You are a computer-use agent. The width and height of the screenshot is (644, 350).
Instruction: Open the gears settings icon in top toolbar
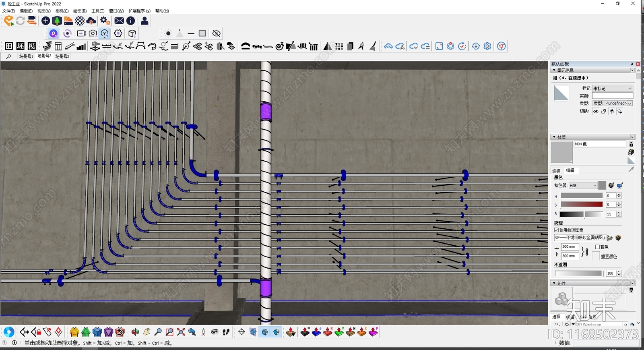[105, 21]
